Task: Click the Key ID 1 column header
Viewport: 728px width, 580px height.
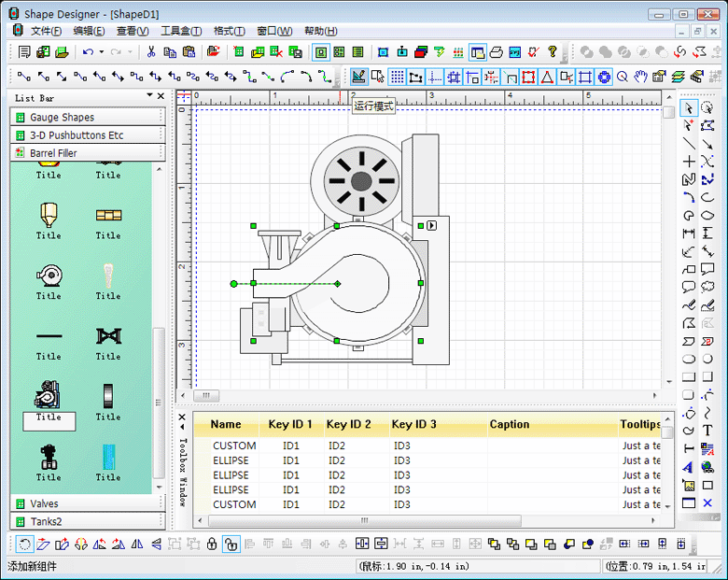Action: tap(290, 425)
